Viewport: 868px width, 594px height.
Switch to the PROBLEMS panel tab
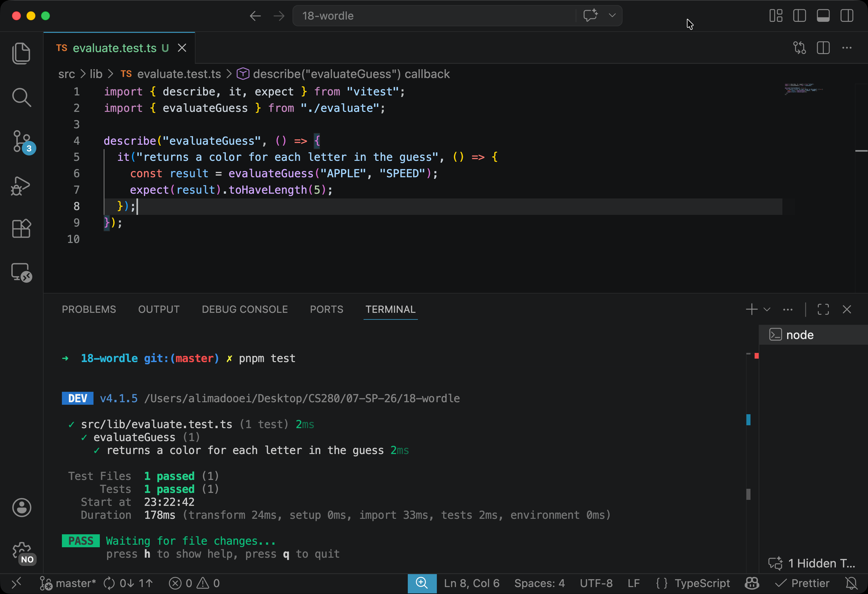(89, 309)
